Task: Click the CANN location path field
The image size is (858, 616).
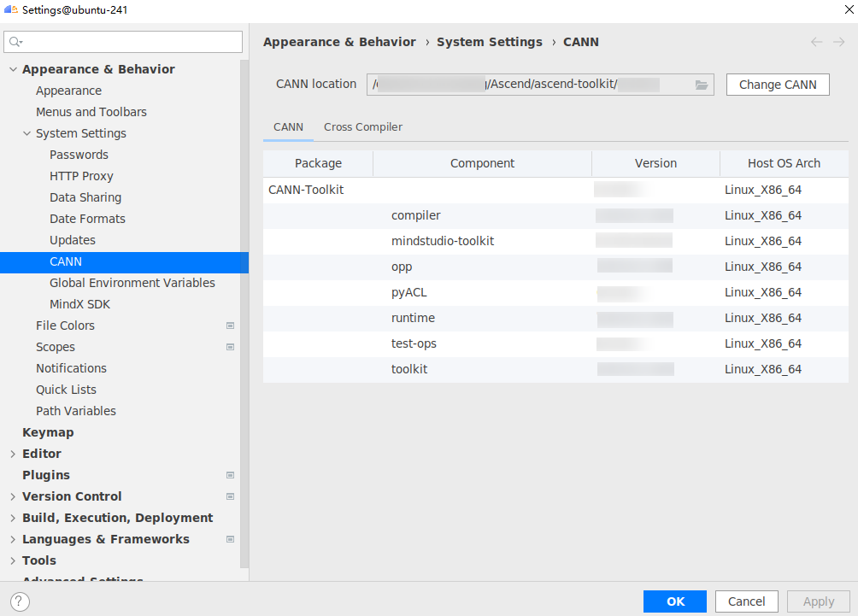Action: [x=540, y=85]
